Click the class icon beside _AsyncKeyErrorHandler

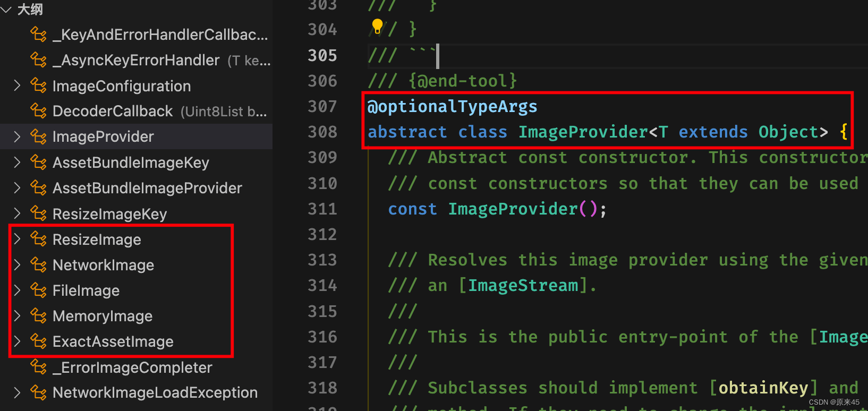38,59
